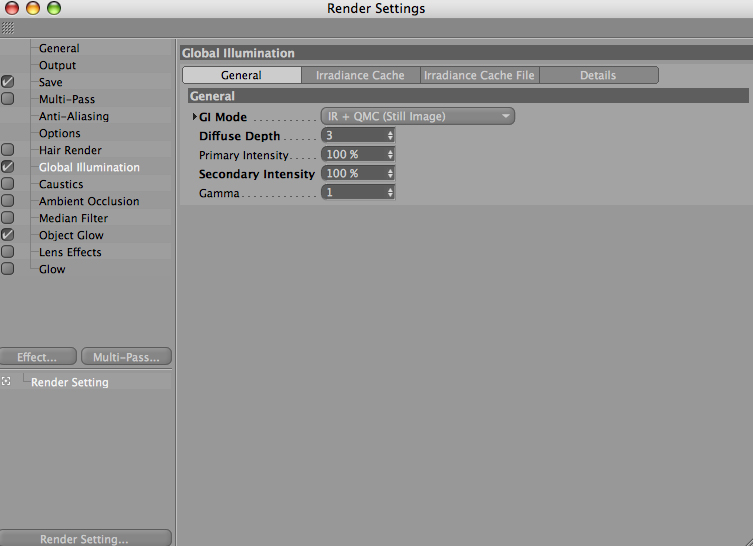
Task: Click the Diffuse Depth value field
Action: (x=354, y=135)
